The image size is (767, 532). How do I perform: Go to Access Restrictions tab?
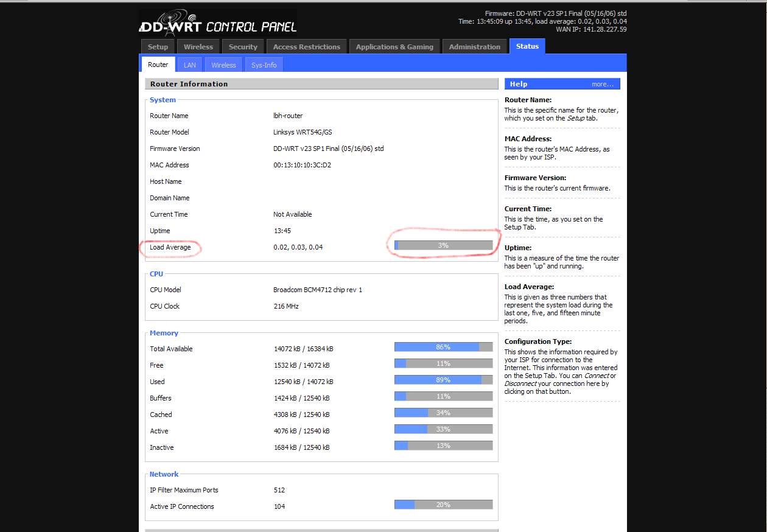coord(307,47)
